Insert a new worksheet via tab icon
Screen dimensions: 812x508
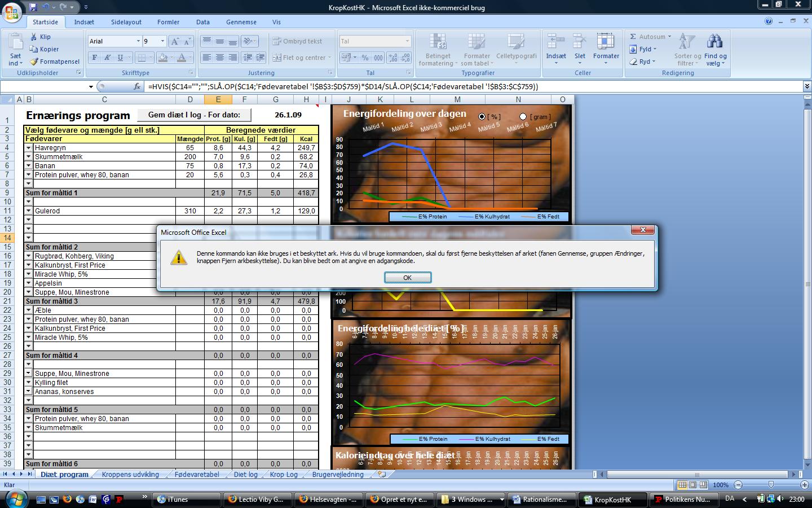382,474
